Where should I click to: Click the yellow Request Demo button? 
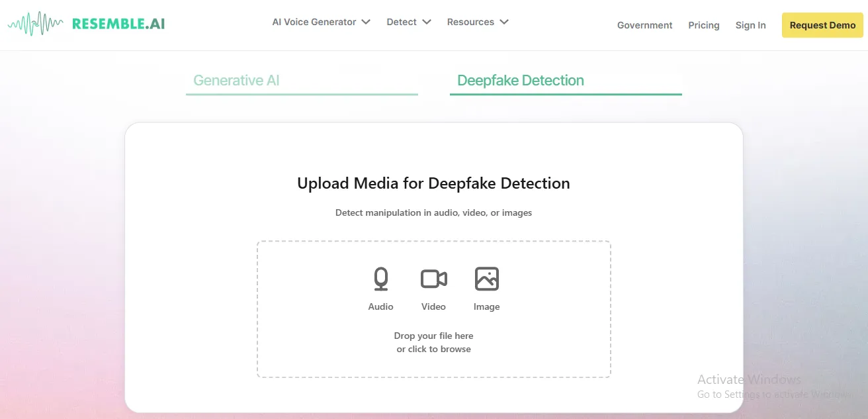click(822, 25)
